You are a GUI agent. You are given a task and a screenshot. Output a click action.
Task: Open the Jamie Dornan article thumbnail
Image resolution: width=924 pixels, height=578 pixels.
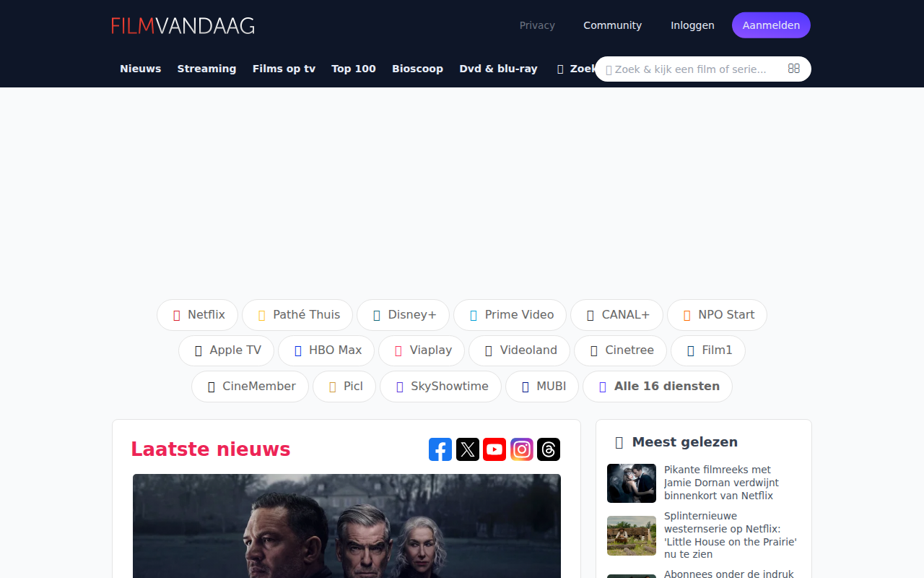click(x=632, y=483)
